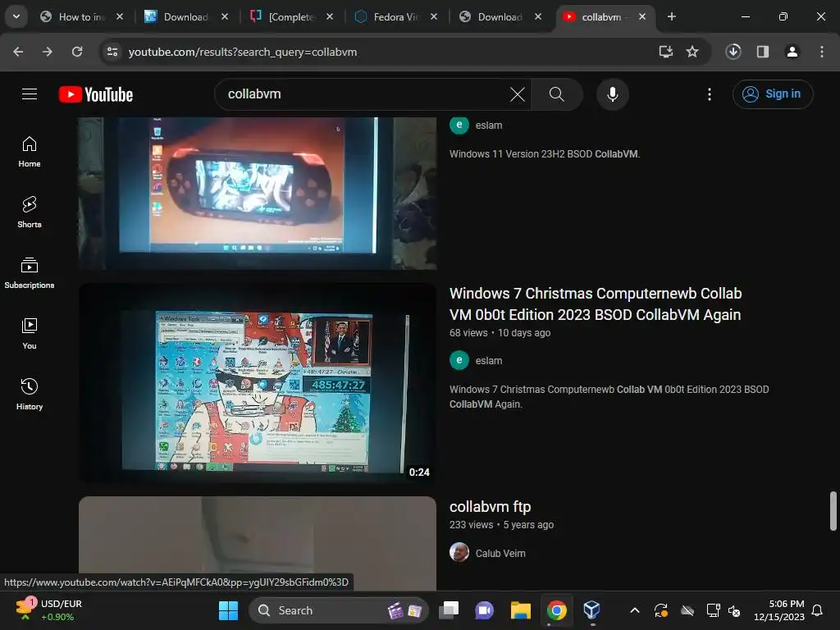Show hidden system tray icons

635,610
